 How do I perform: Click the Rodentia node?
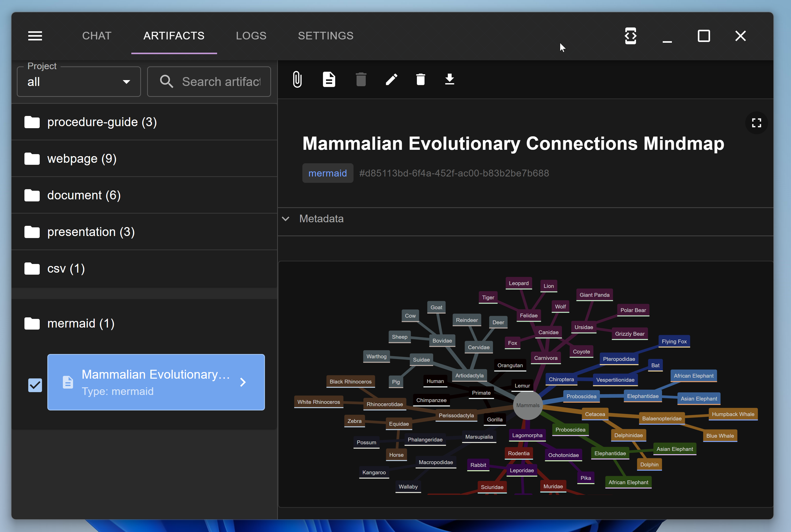pyautogui.click(x=518, y=453)
